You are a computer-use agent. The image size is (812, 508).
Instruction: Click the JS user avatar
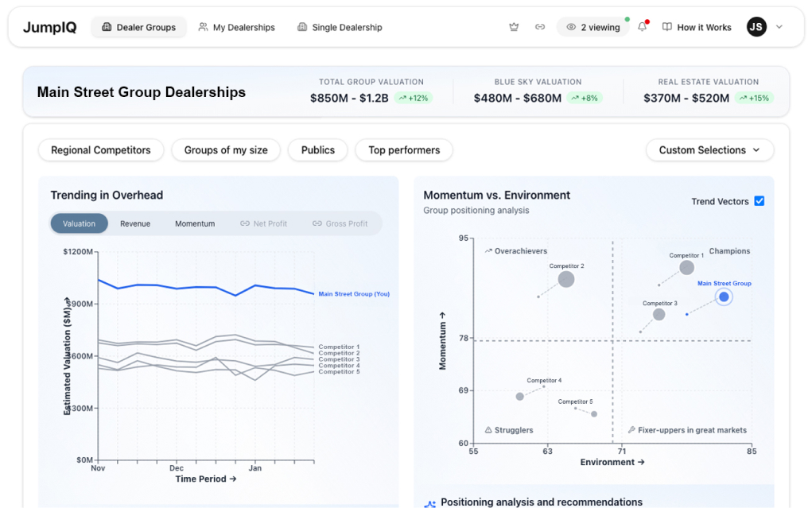pos(756,27)
